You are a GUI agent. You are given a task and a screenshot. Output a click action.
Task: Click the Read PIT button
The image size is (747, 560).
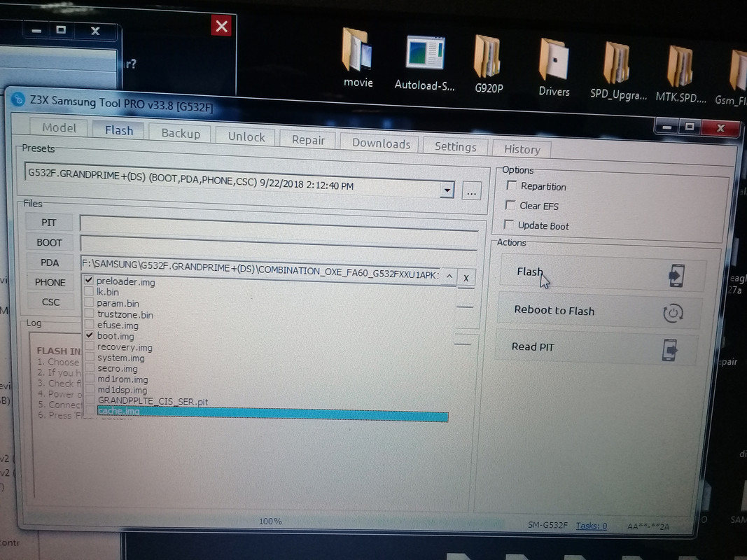596,349
